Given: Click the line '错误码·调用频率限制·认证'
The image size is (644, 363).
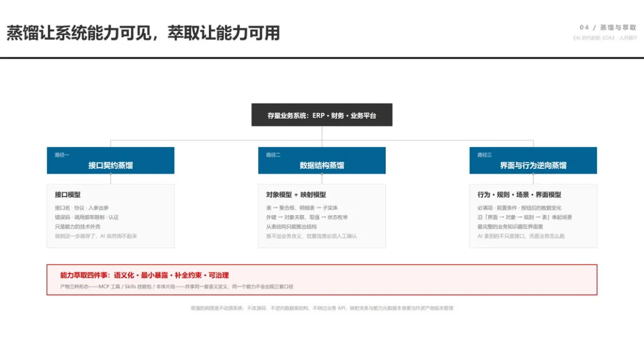Looking at the screenshot, I should (86, 217).
